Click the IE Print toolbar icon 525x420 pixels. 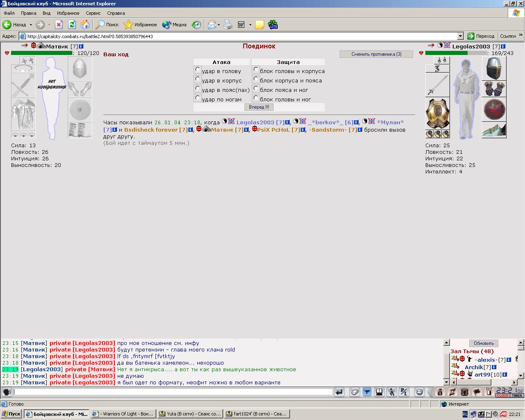coord(228,25)
